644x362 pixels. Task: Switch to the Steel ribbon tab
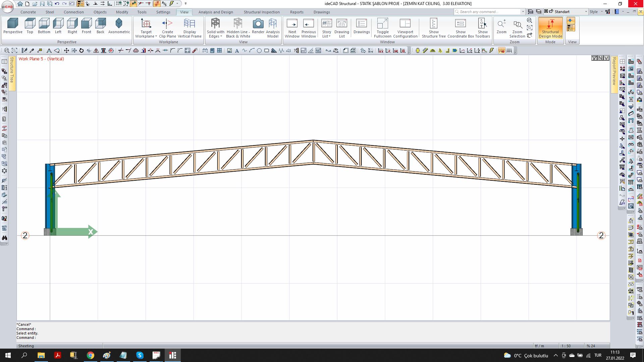point(50,12)
